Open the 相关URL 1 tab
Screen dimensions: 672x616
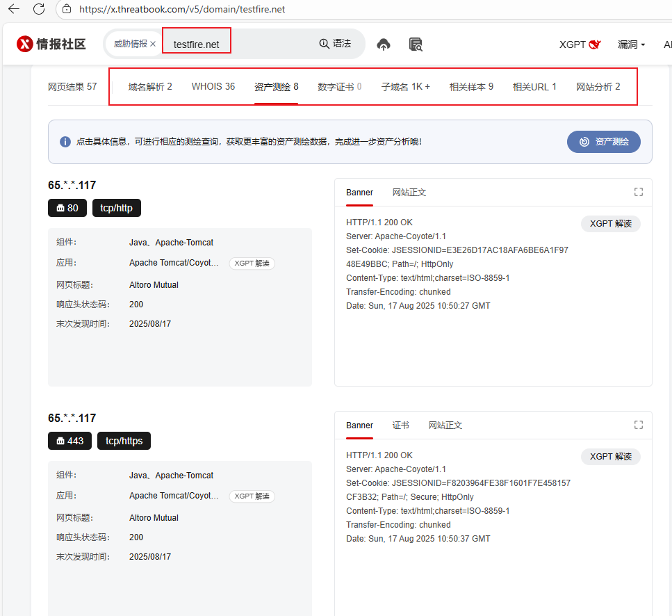point(534,87)
